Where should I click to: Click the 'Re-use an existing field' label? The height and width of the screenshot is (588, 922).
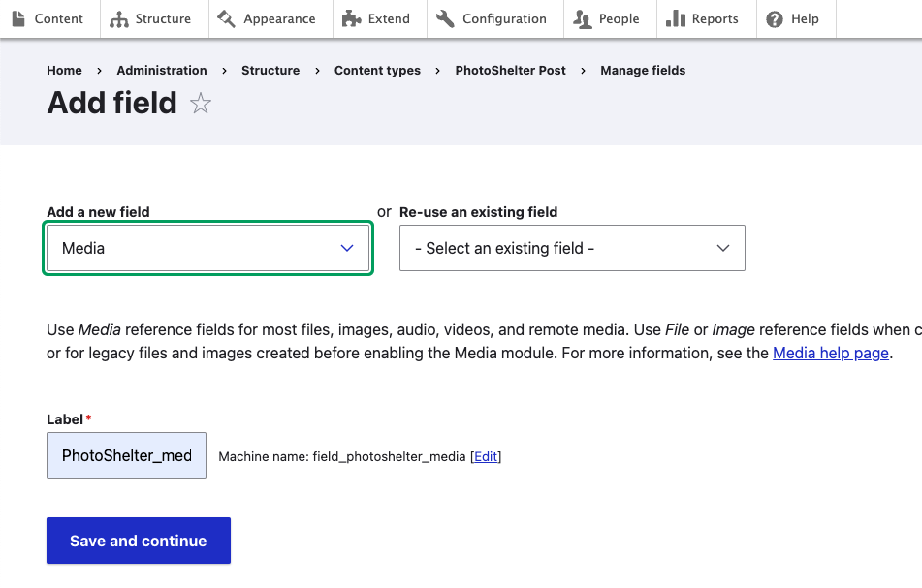(x=478, y=212)
